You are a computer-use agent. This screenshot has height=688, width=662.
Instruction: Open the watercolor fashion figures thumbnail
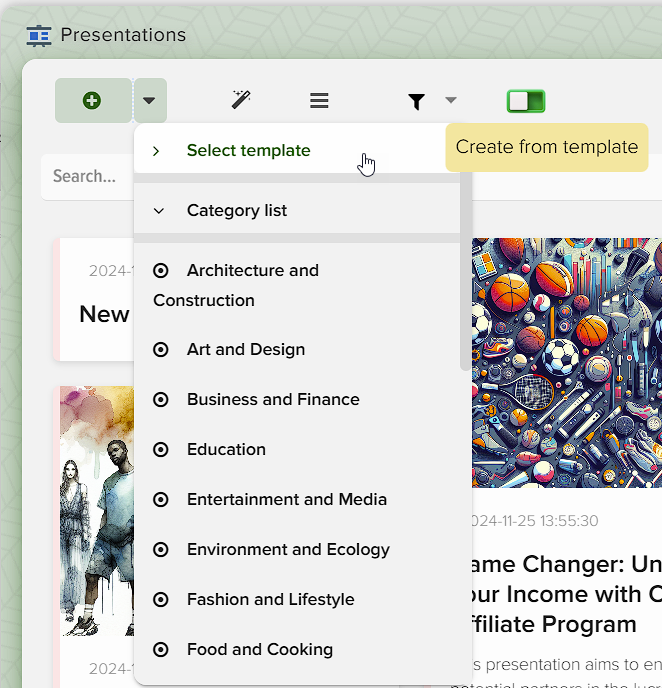tap(97, 511)
